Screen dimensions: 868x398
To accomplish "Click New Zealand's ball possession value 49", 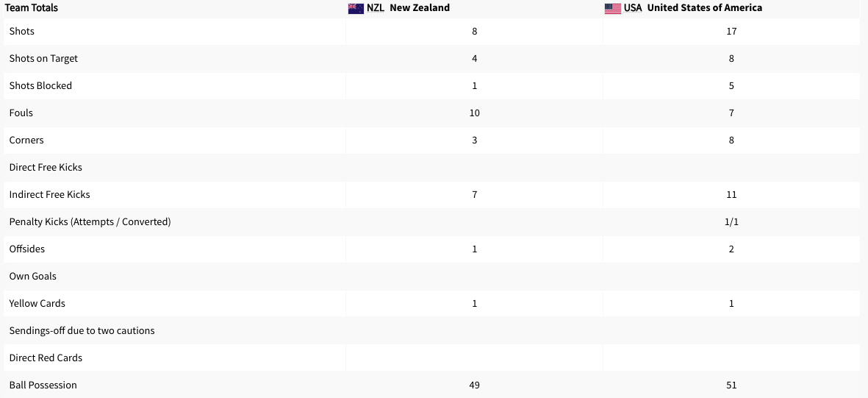I will click(474, 385).
